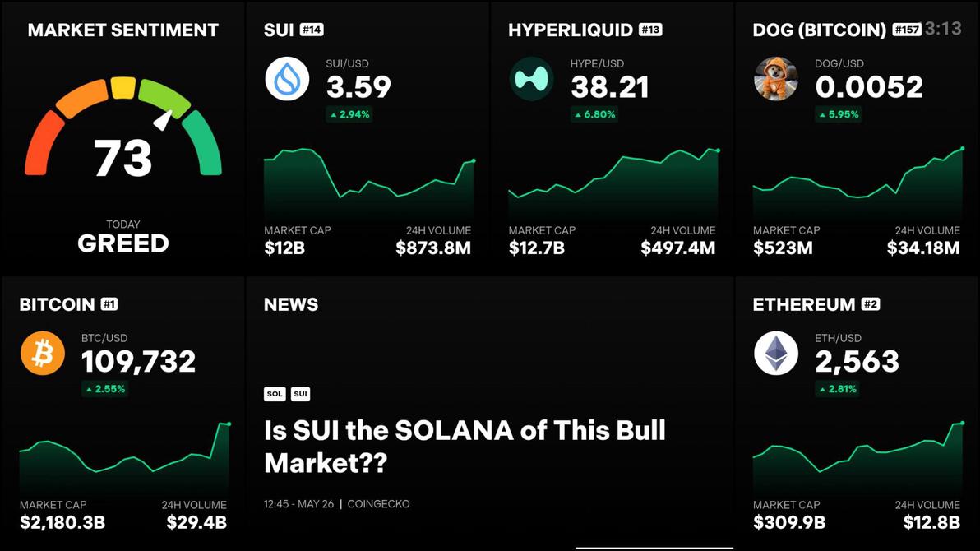Viewport: 980px width, 551px height.
Task: Click the #2 rank badge beside Ethereum
Action: point(871,304)
